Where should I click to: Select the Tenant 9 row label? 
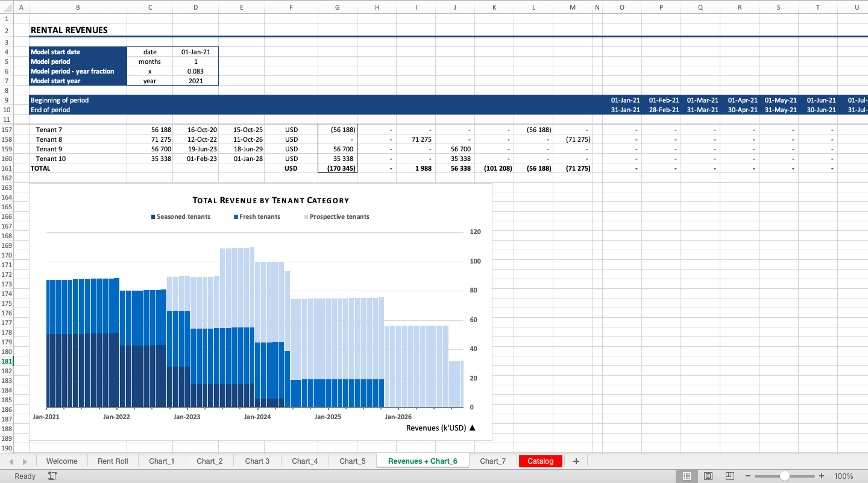(x=49, y=149)
